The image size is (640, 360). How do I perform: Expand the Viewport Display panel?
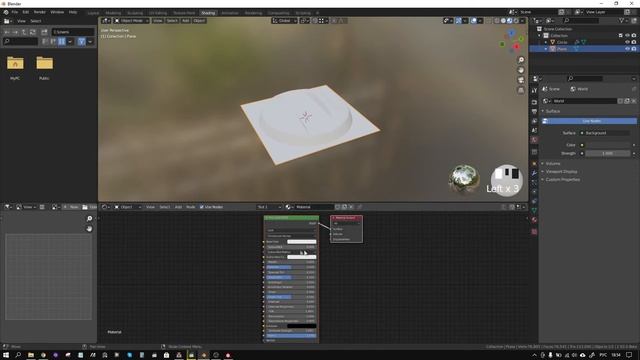tap(560, 171)
